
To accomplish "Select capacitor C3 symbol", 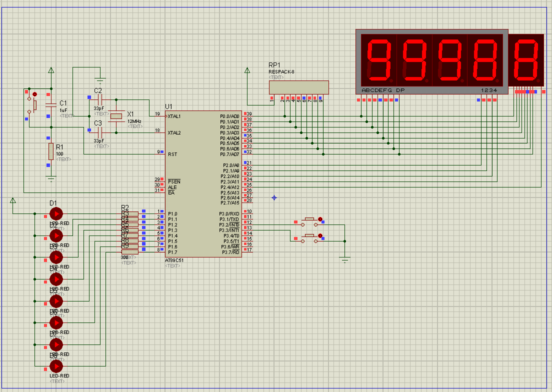I will point(99,132).
